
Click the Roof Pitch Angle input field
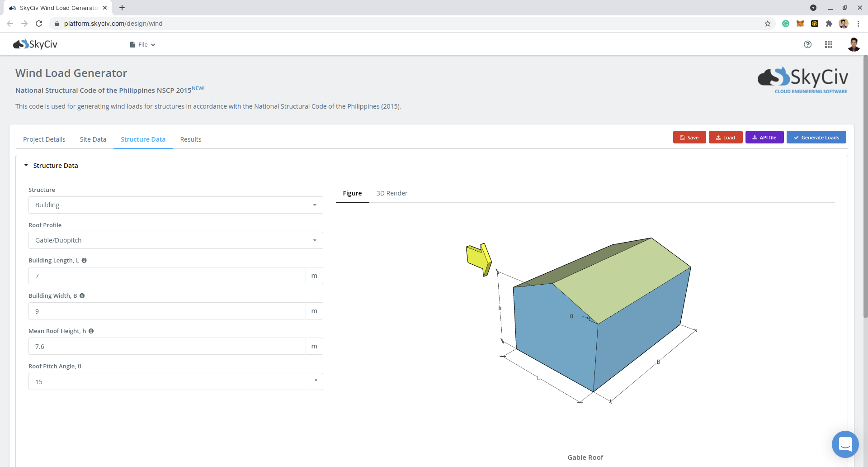(168, 382)
